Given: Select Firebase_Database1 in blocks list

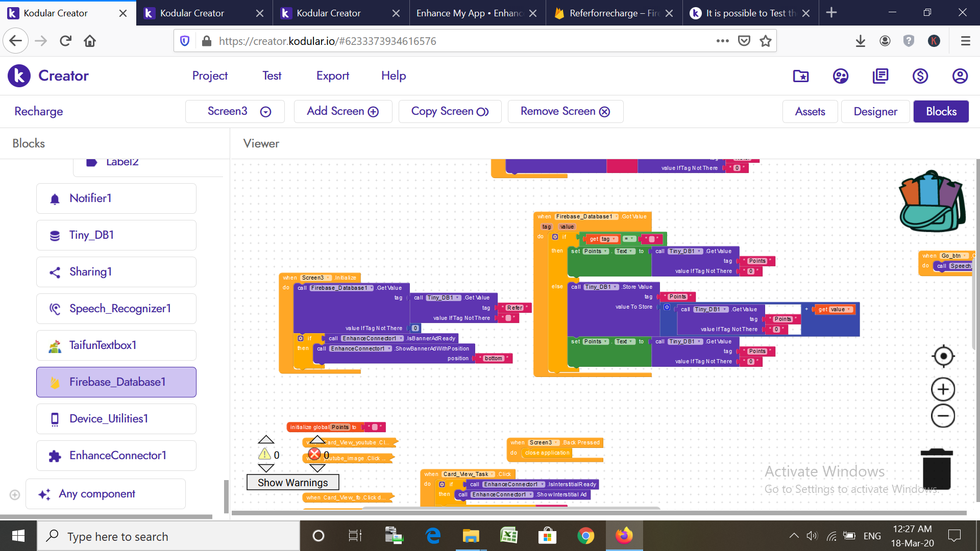Looking at the screenshot, I should [x=116, y=382].
